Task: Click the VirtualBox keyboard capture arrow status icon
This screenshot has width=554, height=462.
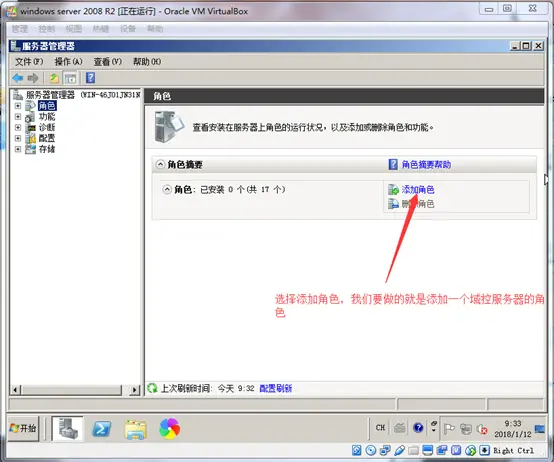Action: (x=485, y=450)
